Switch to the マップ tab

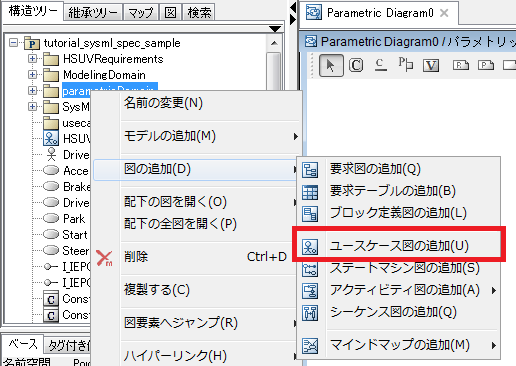click(141, 13)
